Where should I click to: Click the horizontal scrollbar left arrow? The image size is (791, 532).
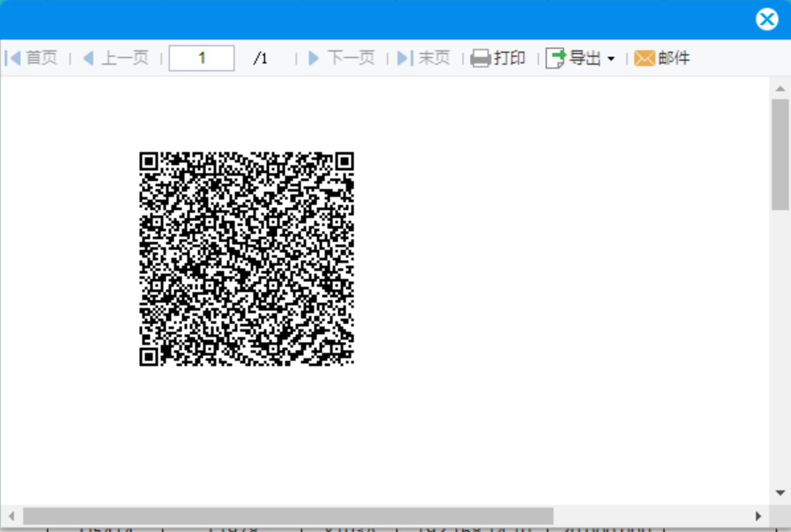pyautogui.click(x=11, y=516)
